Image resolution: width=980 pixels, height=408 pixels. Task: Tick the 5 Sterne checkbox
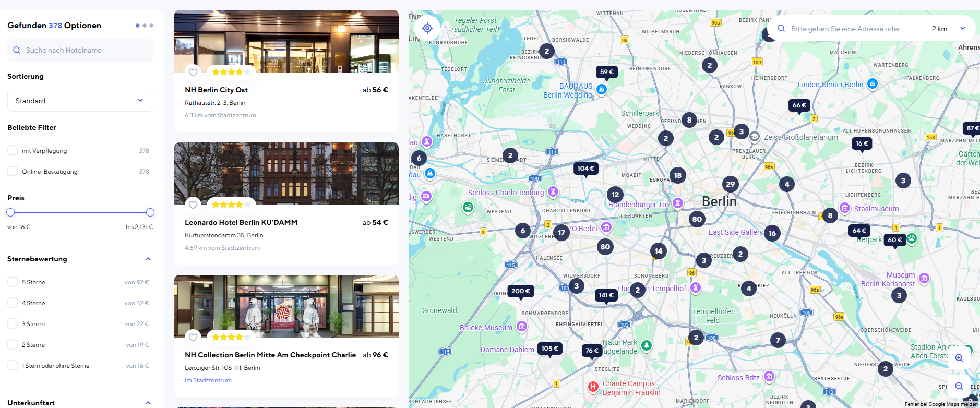[x=13, y=282]
